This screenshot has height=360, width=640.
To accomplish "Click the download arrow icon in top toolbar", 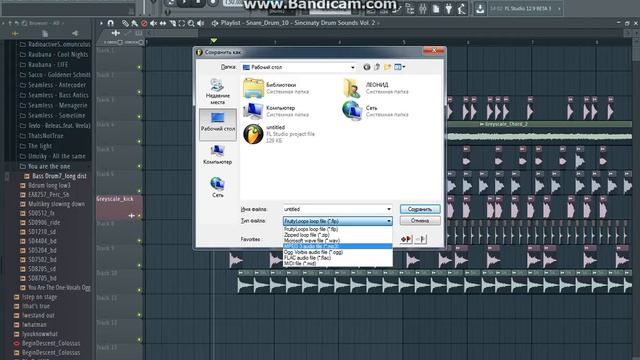I will click(480, 8).
